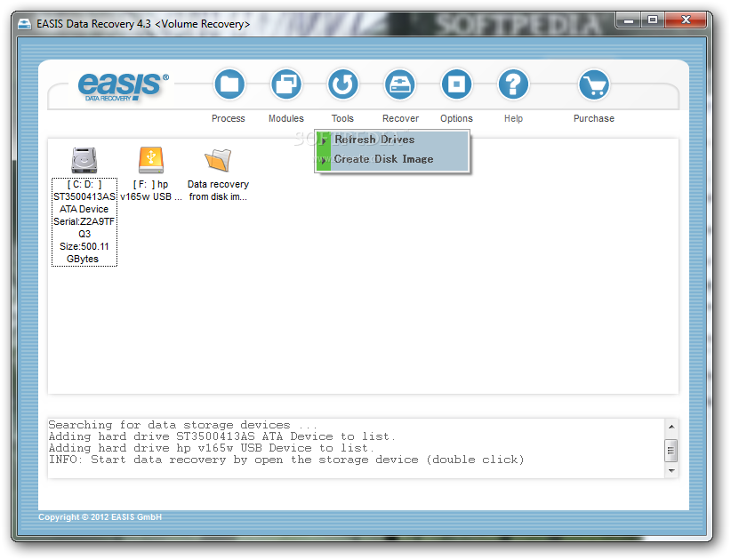Image resolution: width=731 pixels, height=560 pixels.
Task: Click the Purchase label
Action: 593,118
